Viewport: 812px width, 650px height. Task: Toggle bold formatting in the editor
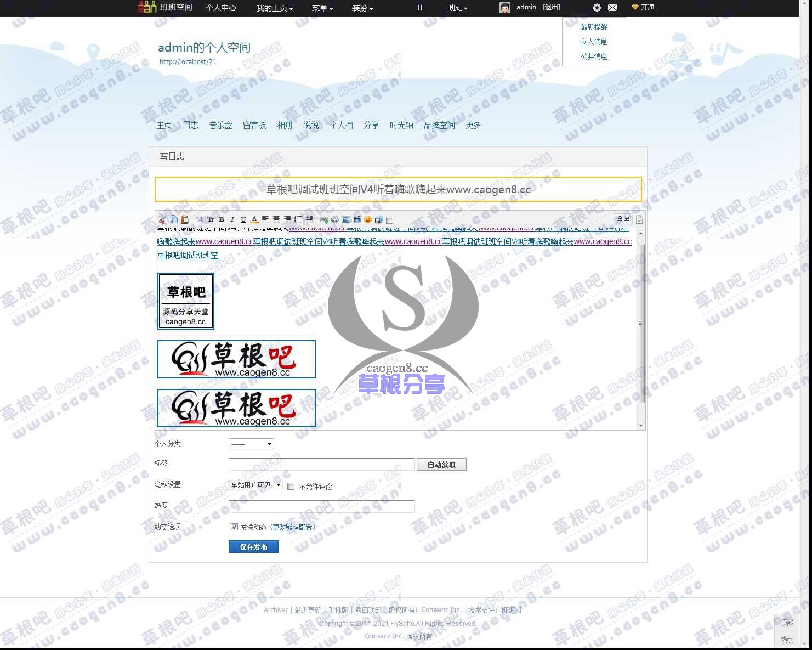click(221, 219)
